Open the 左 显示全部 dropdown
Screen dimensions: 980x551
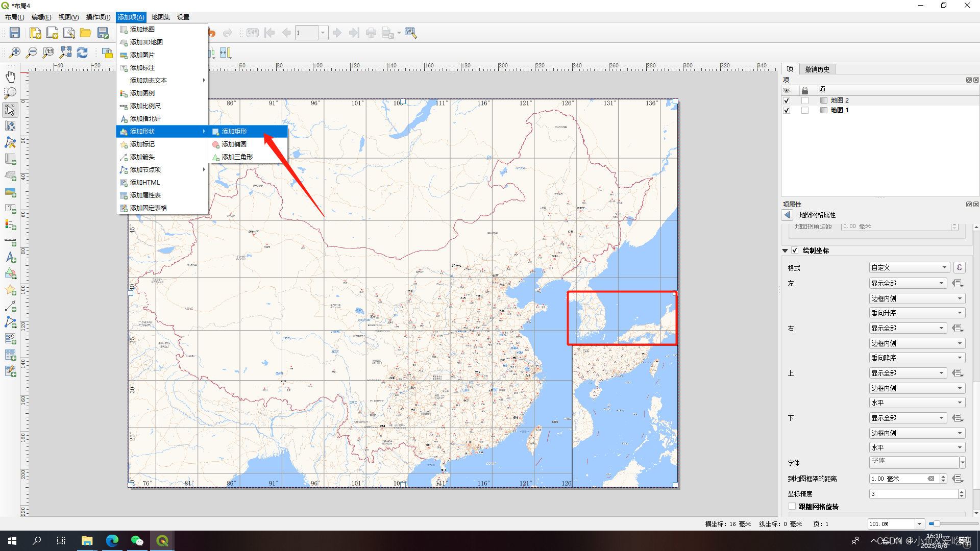point(908,283)
